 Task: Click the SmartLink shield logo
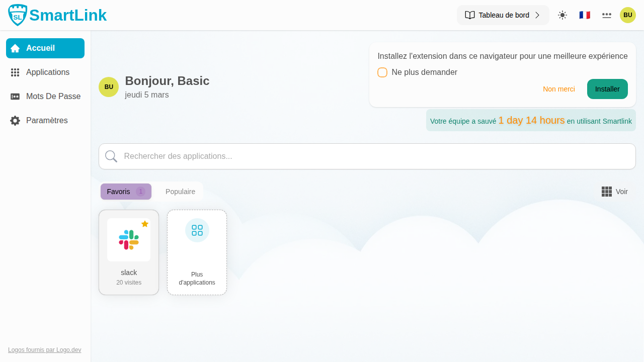point(18,15)
